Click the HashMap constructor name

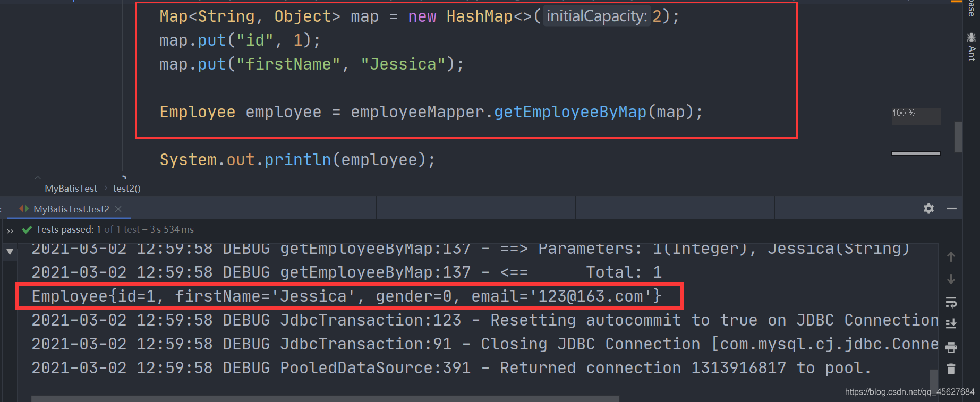click(x=479, y=16)
